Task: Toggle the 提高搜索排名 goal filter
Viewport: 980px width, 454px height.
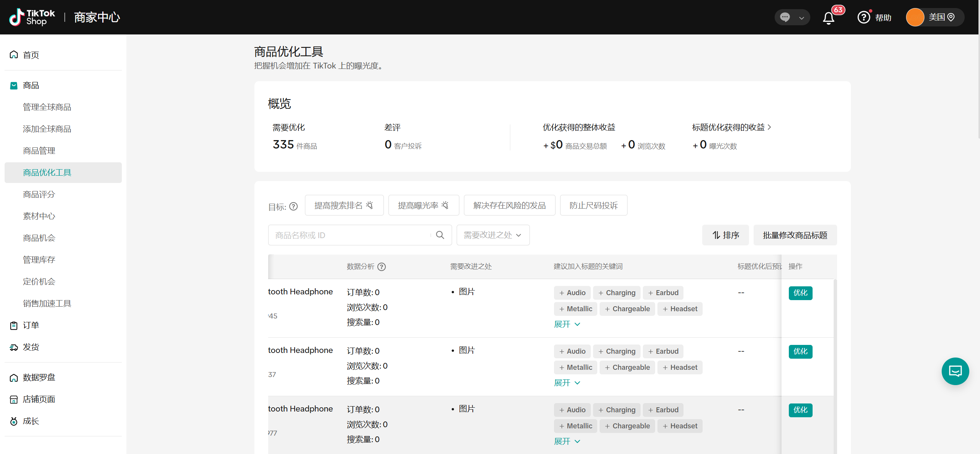Action: coord(344,205)
